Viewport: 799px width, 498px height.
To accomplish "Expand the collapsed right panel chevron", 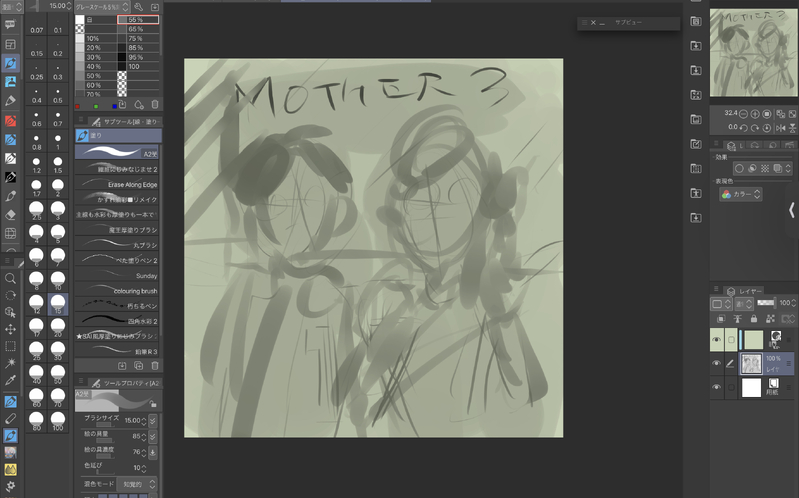I will [791, 210].
